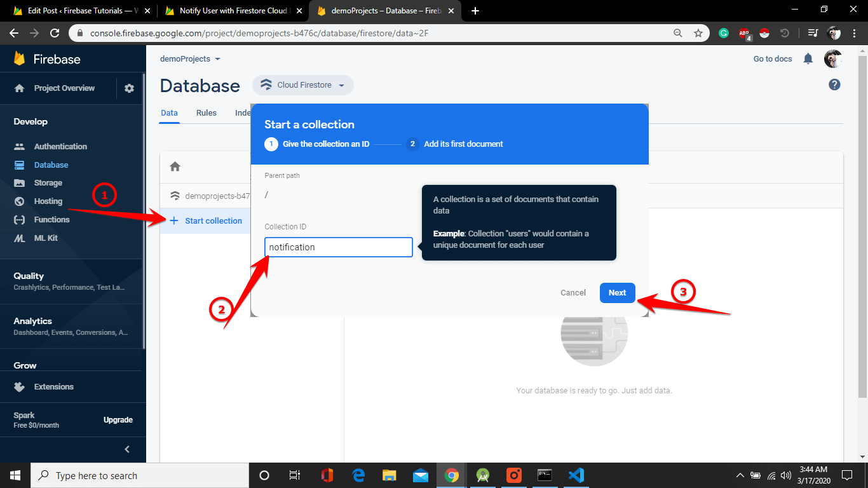The width and height of the screenshot is (868, 488).
Task: Open project settings gear icon
Action: tap(130, 88)
